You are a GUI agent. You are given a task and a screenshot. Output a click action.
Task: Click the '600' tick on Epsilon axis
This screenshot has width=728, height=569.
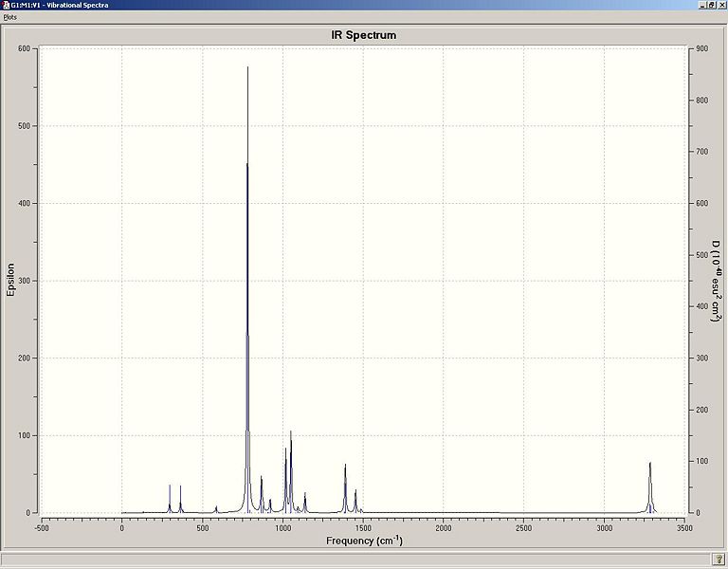(24, 48)
